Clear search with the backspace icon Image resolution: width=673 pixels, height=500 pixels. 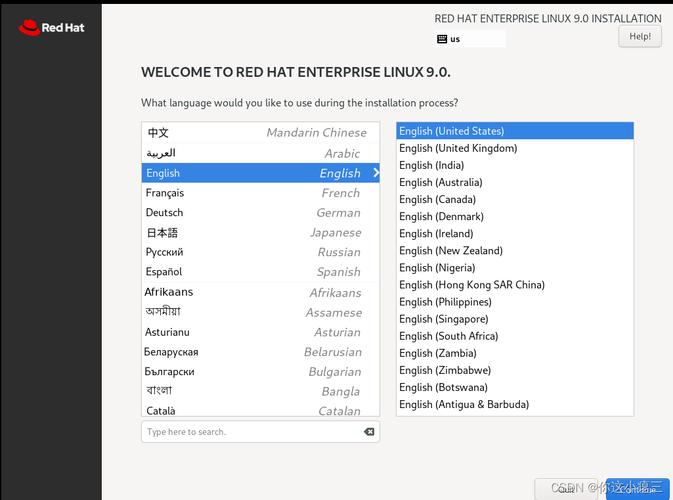(369, 432)
